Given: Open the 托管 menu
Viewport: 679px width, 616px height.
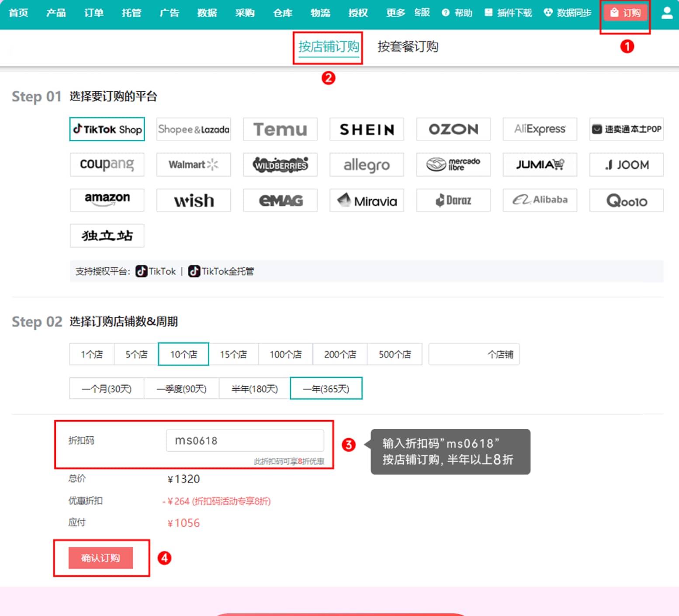Looking at the screenshot, I should tap(132, 13).
